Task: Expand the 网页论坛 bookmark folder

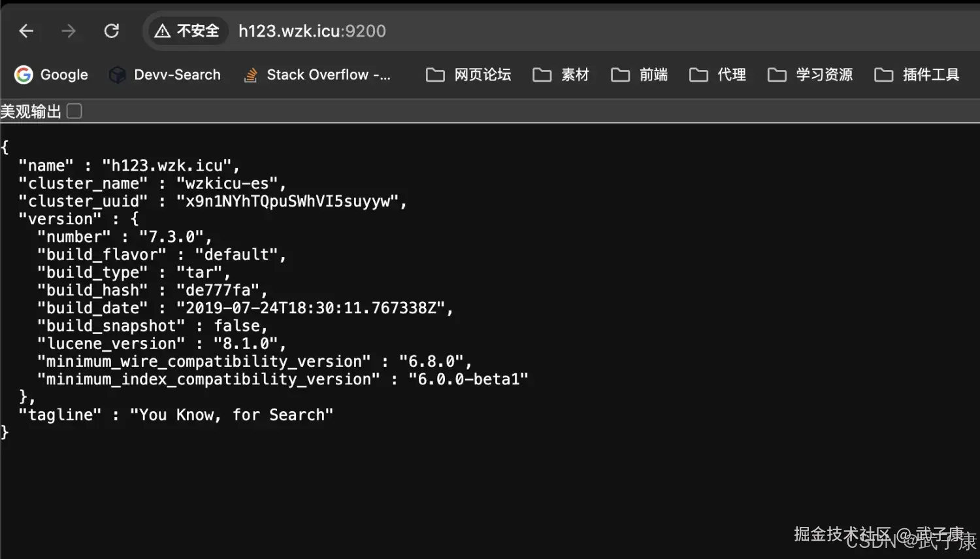Action: coord(468,75)
